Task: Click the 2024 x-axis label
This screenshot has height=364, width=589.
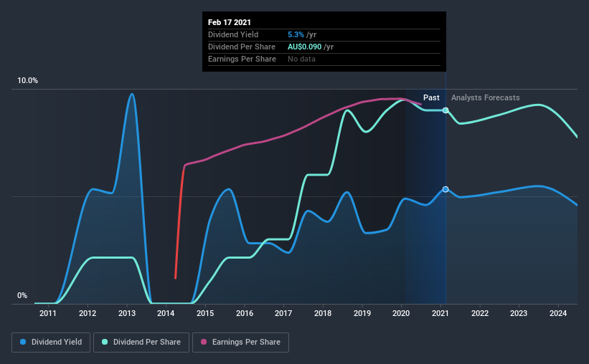Action: coord(558,313)
